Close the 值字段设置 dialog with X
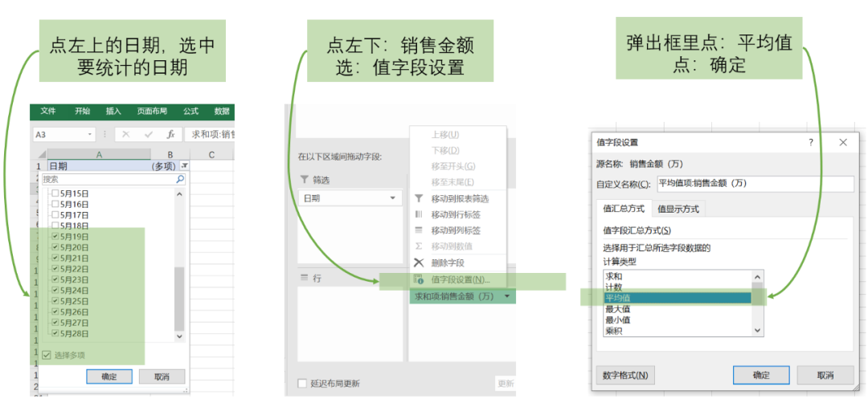 [x=843, y=142]
